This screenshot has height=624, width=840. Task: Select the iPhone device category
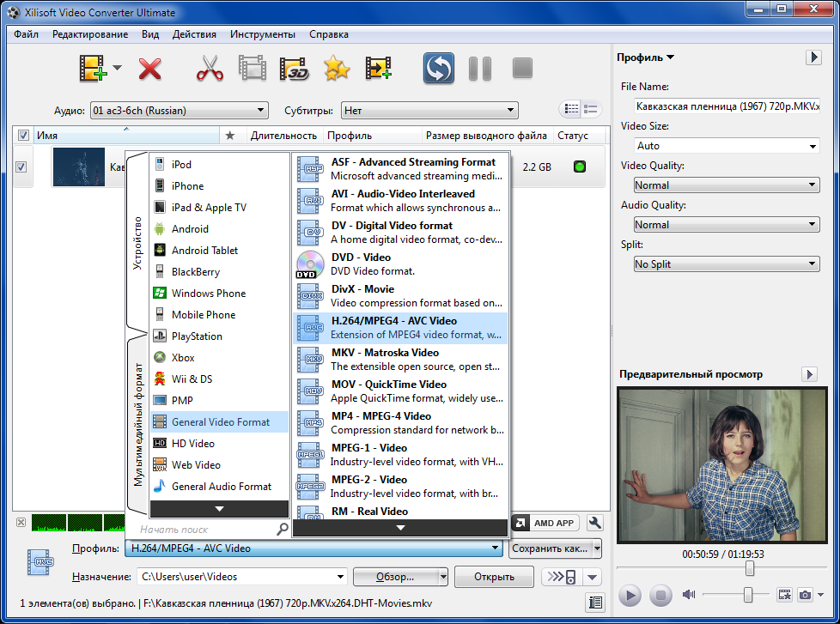pos(220,186)
